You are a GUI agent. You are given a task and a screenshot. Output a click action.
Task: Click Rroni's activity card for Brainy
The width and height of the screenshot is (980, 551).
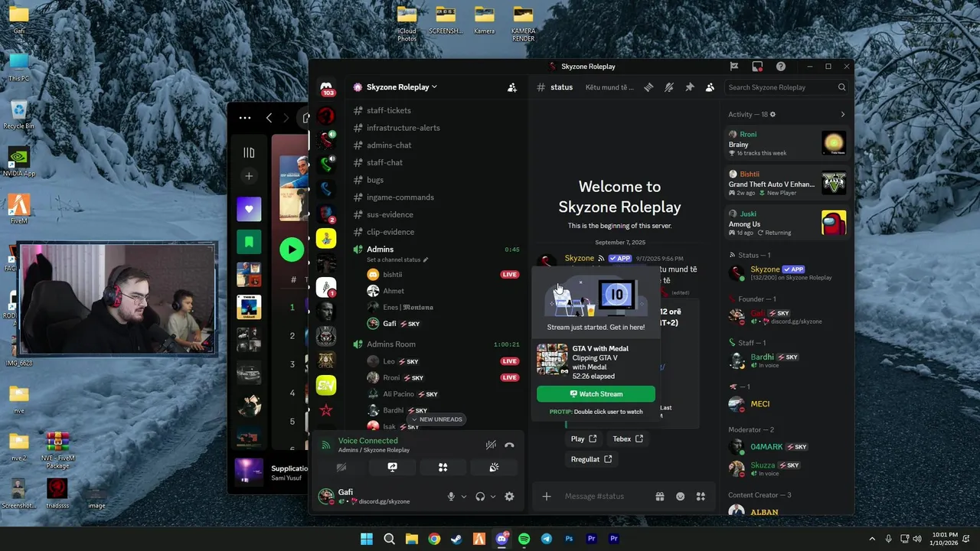(x=788, y=143)
